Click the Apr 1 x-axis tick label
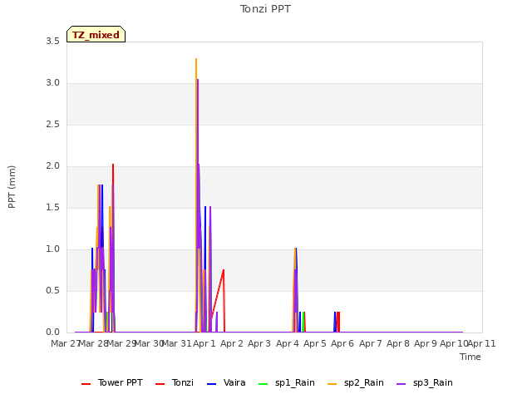Screen dimensions: 532x399 click(x=204, y=343)
